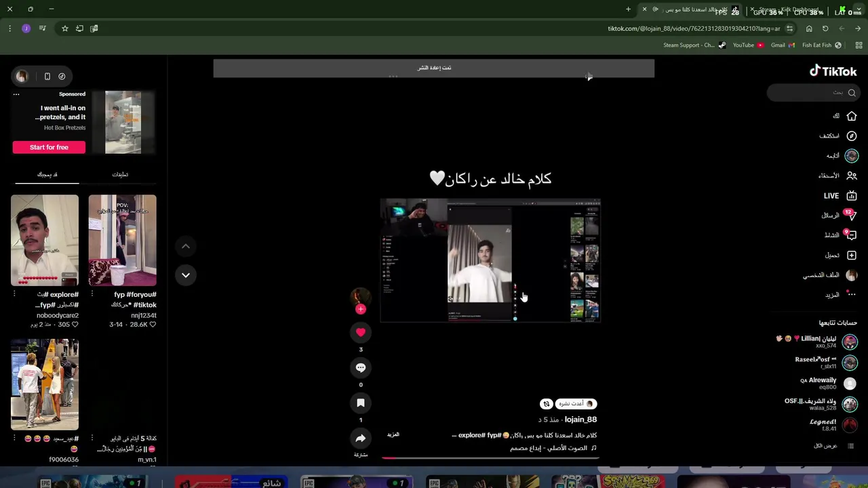The width and height of the screenshot is (868, 488).
Task: Like the video with the heart button
Action: click(361, 332)
